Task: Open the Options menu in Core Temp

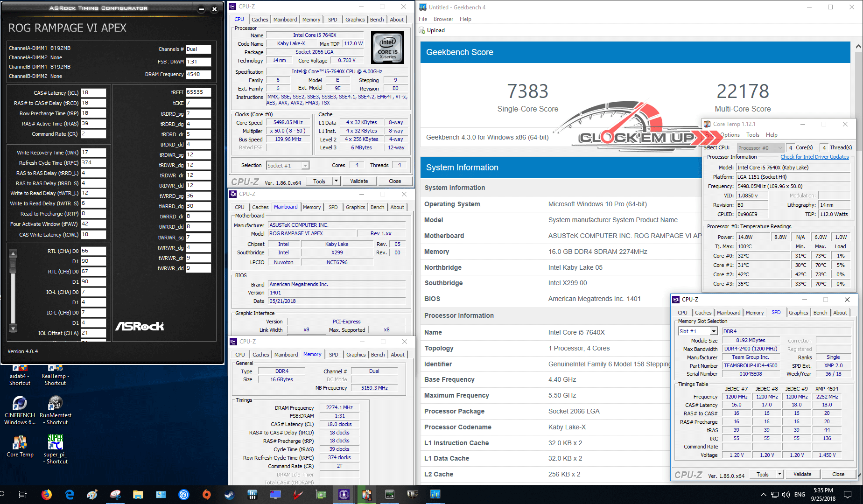Action: (730, 135)
